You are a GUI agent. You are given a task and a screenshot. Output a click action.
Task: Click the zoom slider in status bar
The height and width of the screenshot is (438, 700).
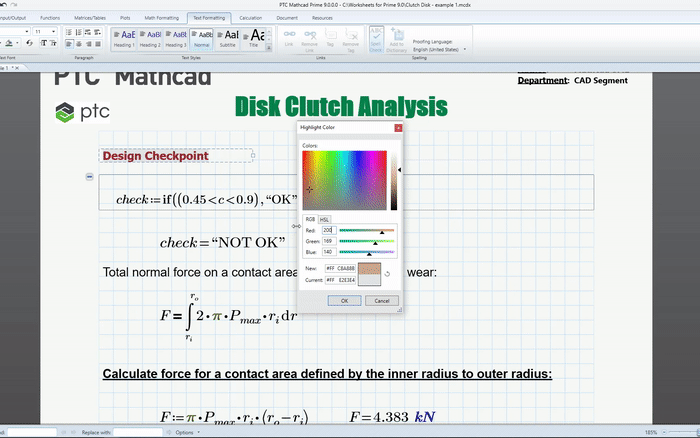point(683,432)
